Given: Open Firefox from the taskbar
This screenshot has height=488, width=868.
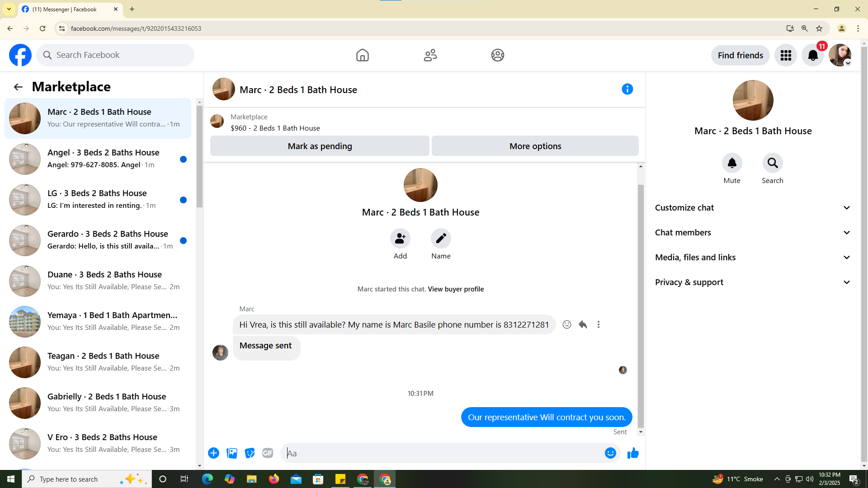Looking at the screenshot, I should click(274, 479).
